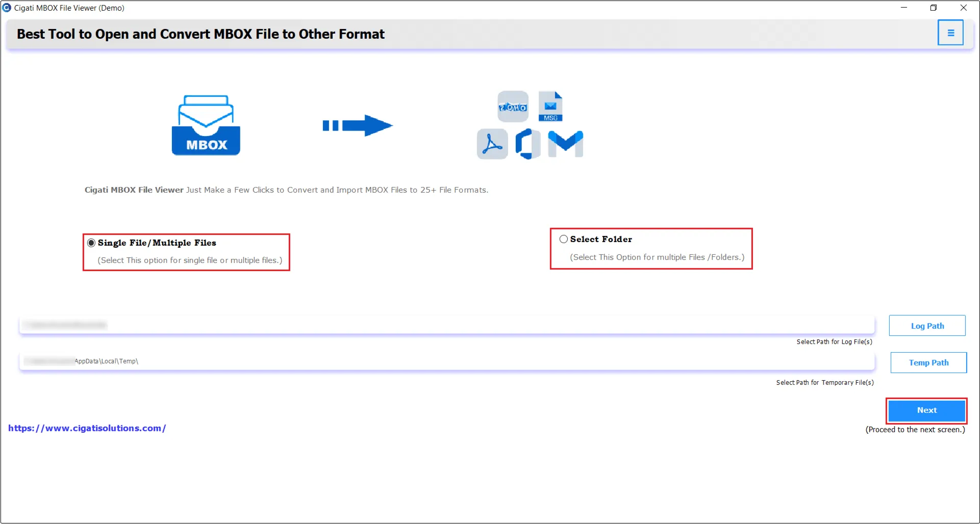Click the 'Best Tool to Open and Convert MBOX' heading
980x524 pixels.
200,34
